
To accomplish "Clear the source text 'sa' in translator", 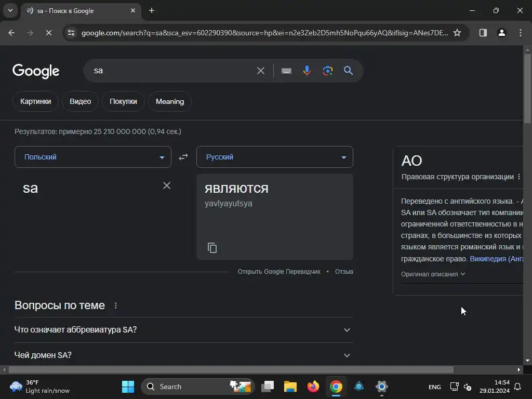I will pos(167,185).
